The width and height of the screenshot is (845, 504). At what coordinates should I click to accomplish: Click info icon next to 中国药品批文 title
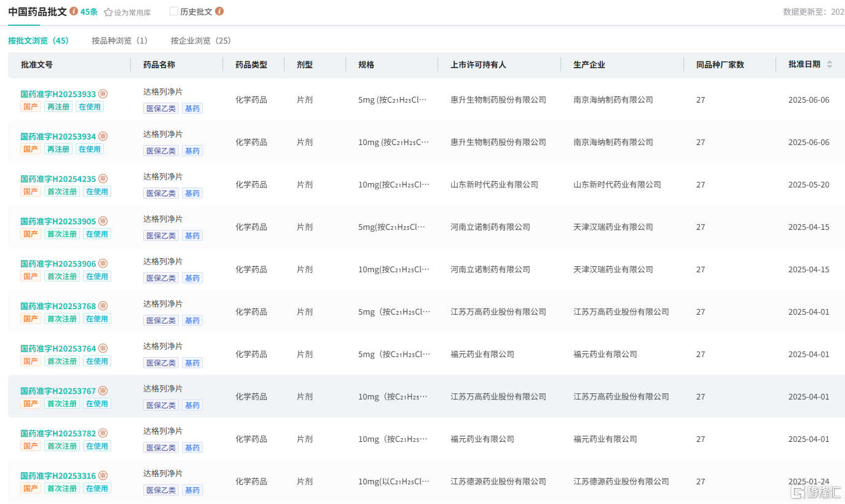pos(74,11)
